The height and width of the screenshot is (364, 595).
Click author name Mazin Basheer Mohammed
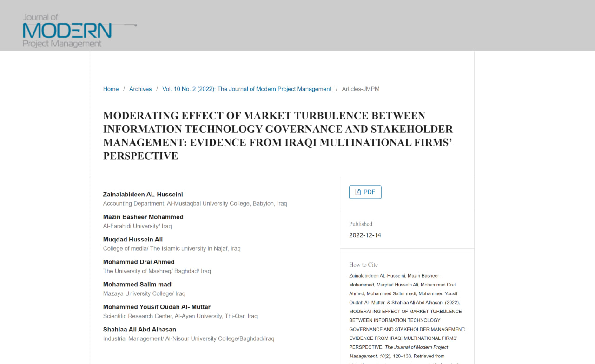point(143,217)
